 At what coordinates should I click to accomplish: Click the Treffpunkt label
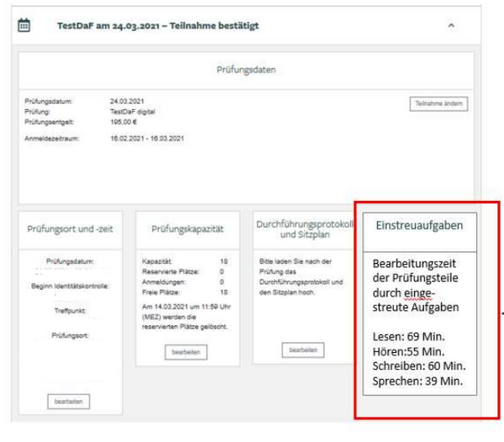coord(70,311)
